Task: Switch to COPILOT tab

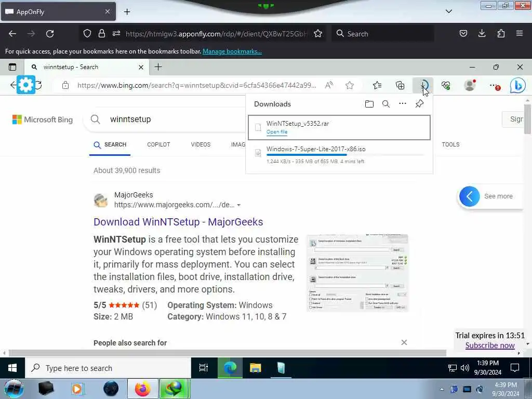Action: pos(158,144)
